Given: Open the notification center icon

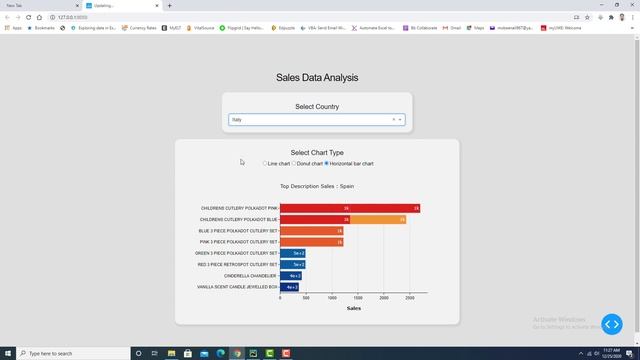Looking at the screenshot, I should 630,353.
